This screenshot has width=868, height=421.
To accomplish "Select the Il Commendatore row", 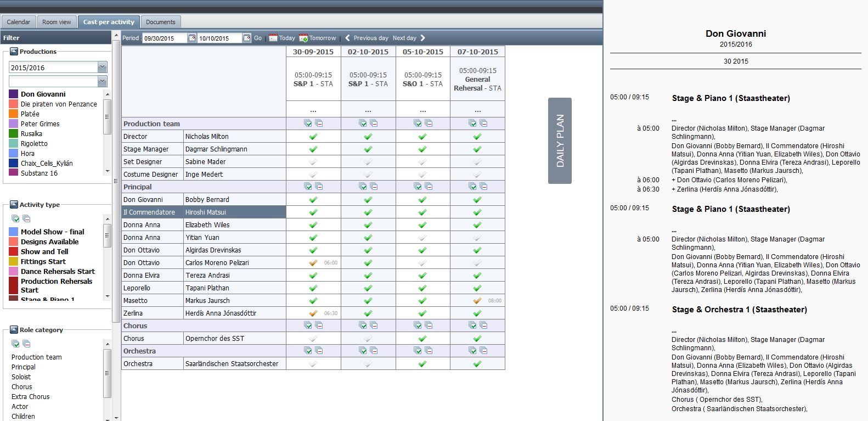I will click(204, 212).
